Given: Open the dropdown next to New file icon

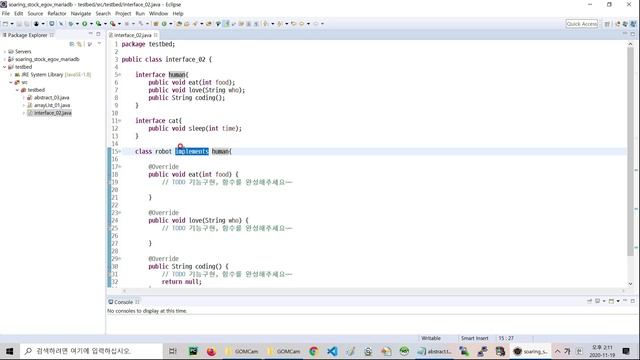Looking at the screenshot, I should [x=11, y=24].
